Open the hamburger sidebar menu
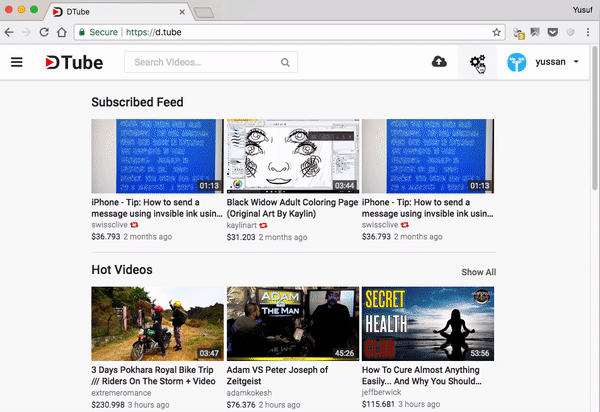Viewport: 600px width, 412px height. click(x=16, y=62)
